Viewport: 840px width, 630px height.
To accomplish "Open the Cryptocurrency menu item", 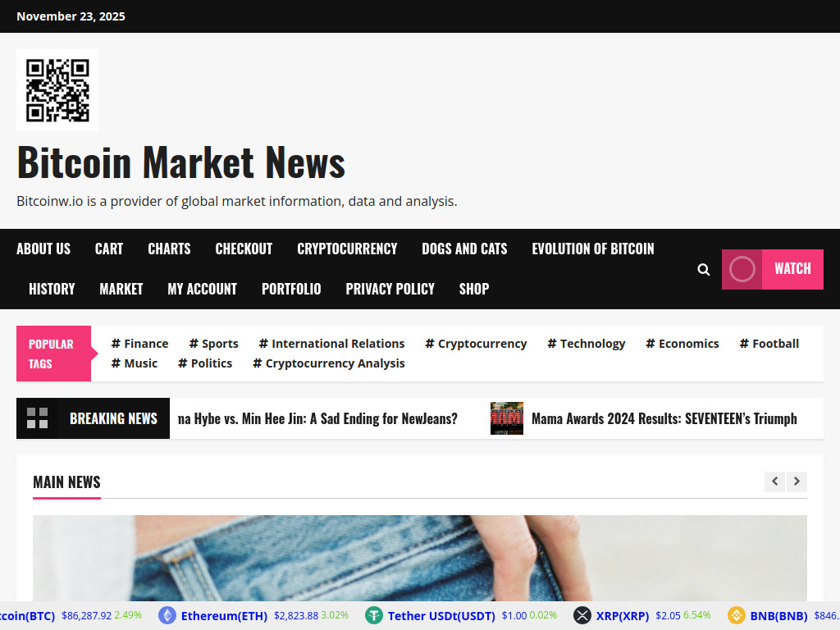I will [347, 249].
